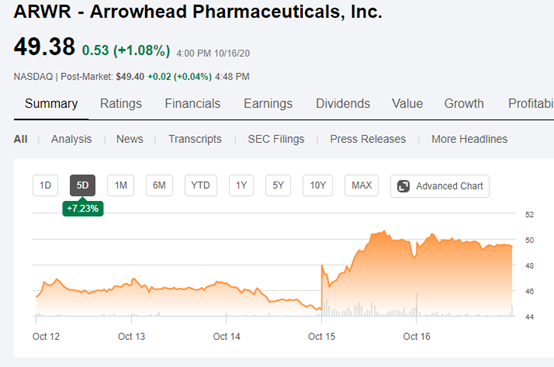Click the Oct 15 price spike on chart
Viewport: 554px width, 367px height.
coord(322,266)
